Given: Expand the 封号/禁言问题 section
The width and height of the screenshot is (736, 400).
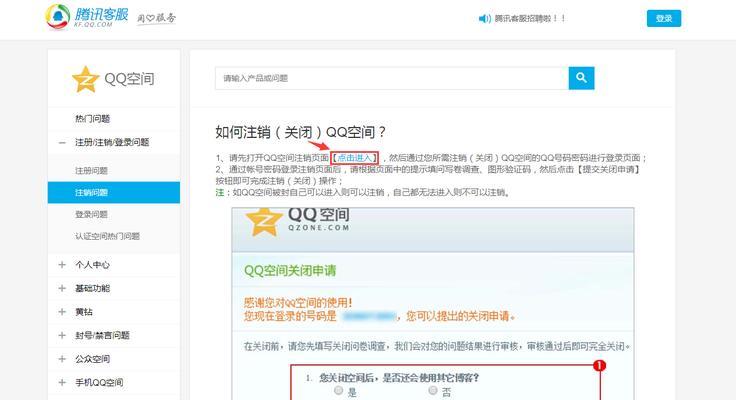Looking at the screenshot, I should click(62, 335).
